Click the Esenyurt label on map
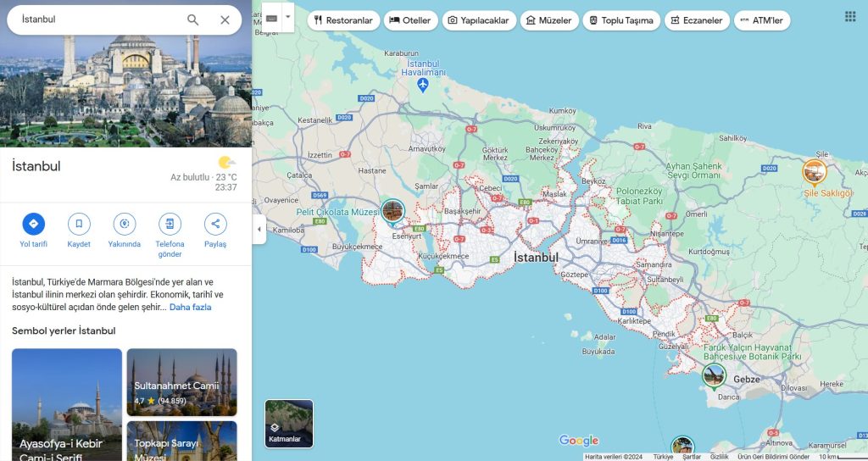 [406, 236]
